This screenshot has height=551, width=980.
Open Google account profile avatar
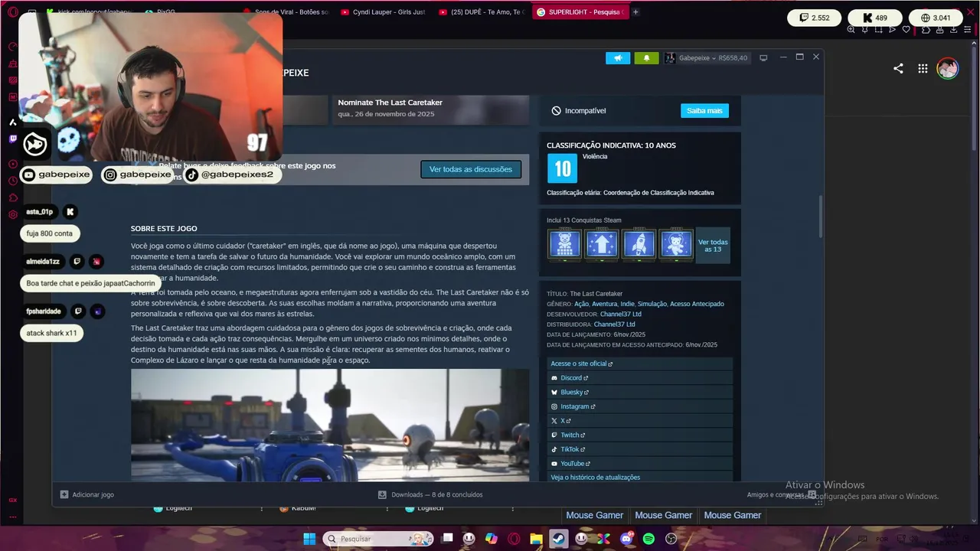[948, 69]
